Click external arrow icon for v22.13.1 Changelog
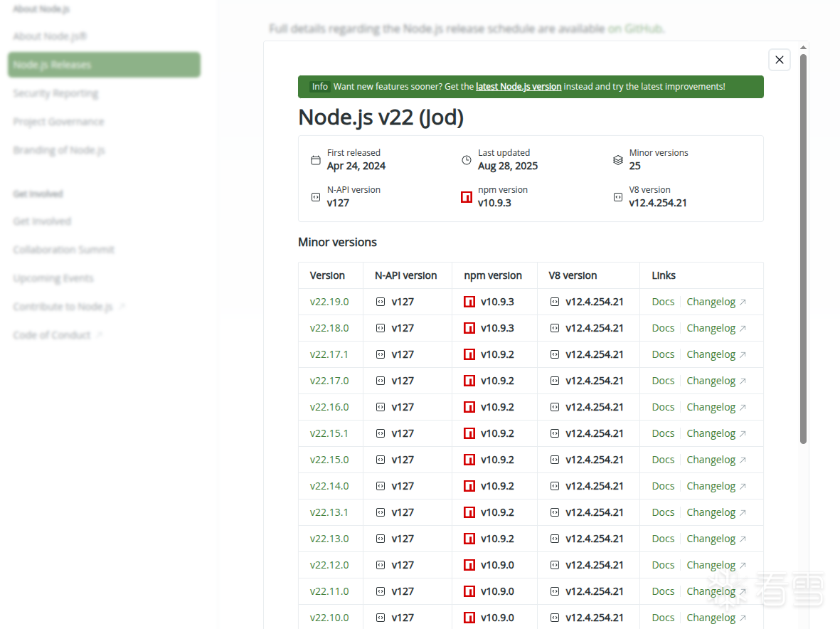 (743, 513)
